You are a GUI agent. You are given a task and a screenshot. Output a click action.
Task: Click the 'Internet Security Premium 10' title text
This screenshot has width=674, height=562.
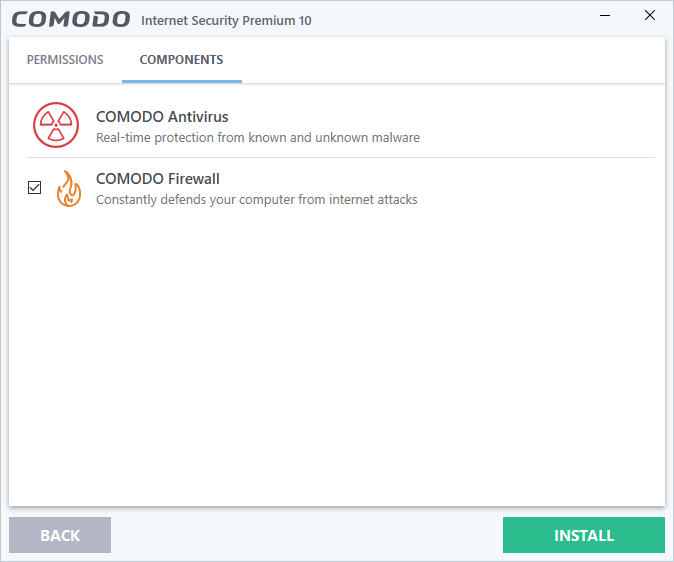point(226,20)
